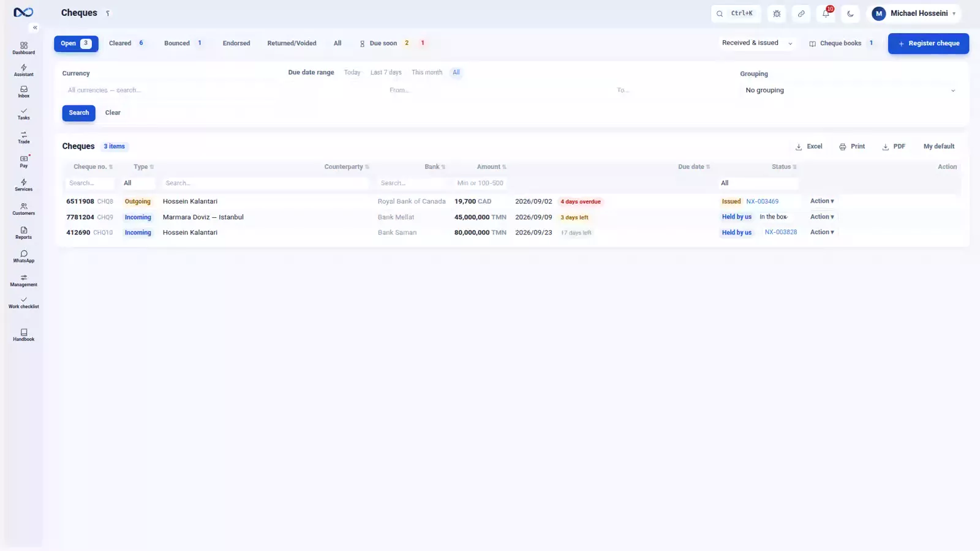The width and height of the screenshot is (980, 551).
Task: Open the Status filter All dropdown
Action: click(758, 183)
